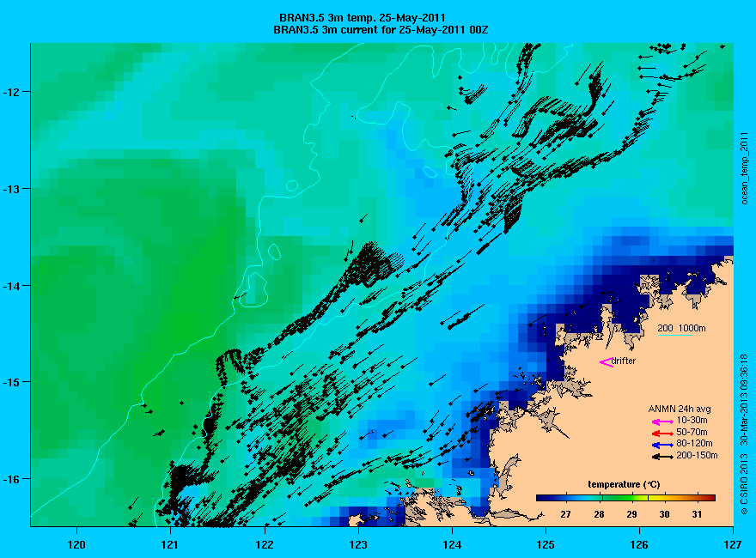Click the latitude axis label '-12'
The width and height of the screenshot is (756, 558).
pyautogui.click(x=10, y=92)
